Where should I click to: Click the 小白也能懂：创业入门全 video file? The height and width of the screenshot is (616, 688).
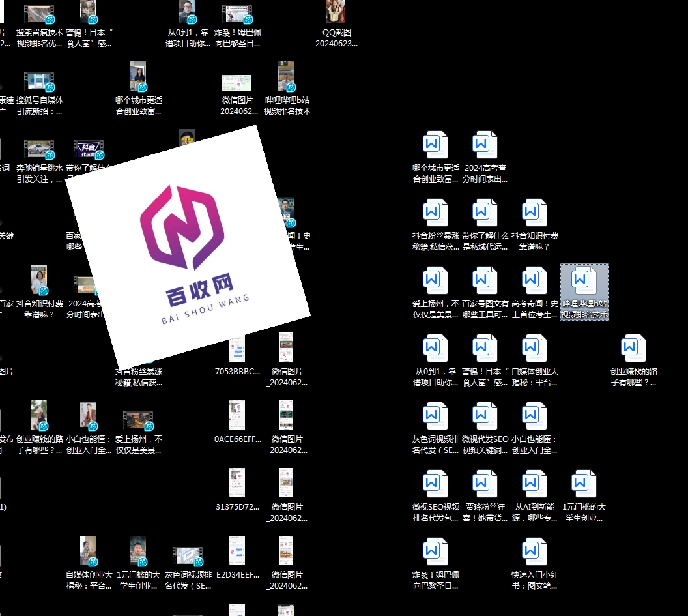point(89,428)
